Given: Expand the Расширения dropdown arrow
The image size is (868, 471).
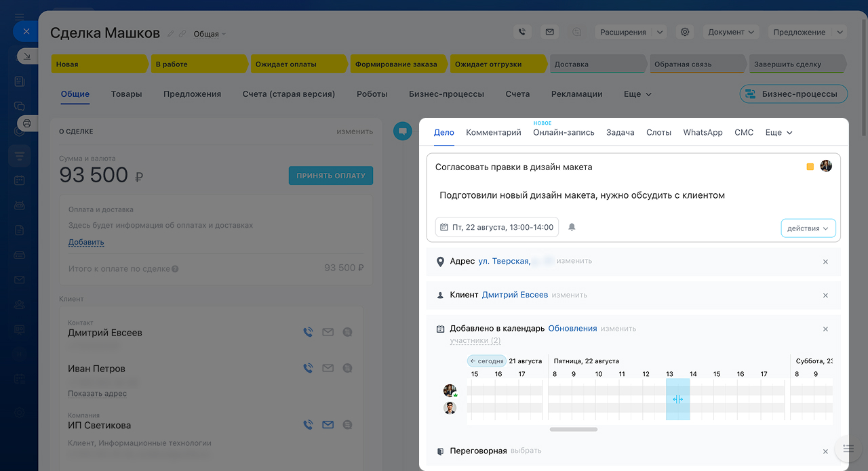Looking at the screenshot, I should point(660,32).
